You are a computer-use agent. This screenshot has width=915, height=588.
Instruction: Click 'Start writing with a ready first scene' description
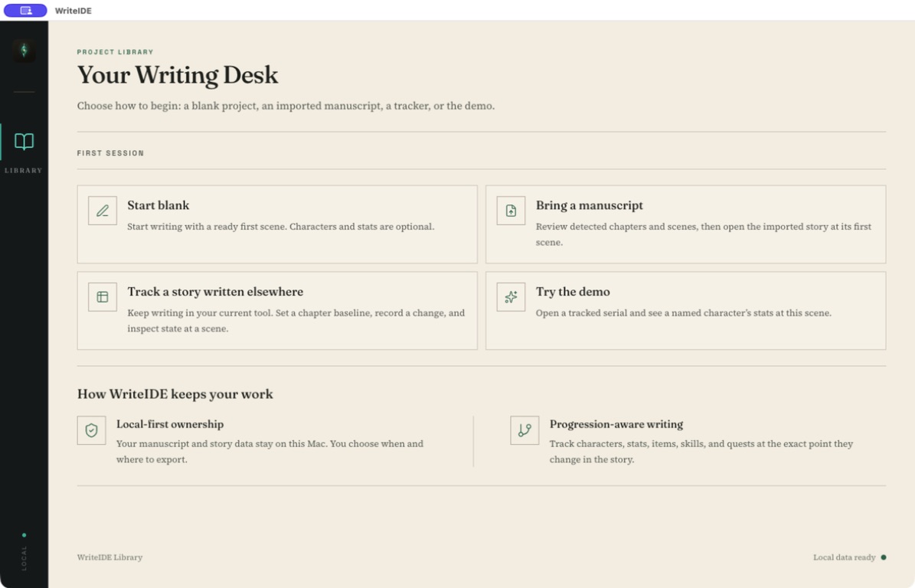click(x=281, y=227)
